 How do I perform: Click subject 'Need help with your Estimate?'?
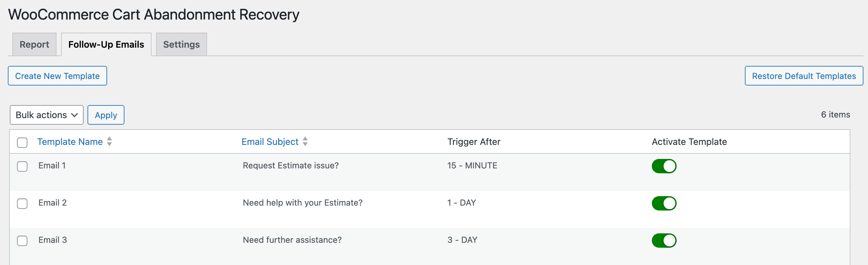[303, 203]
